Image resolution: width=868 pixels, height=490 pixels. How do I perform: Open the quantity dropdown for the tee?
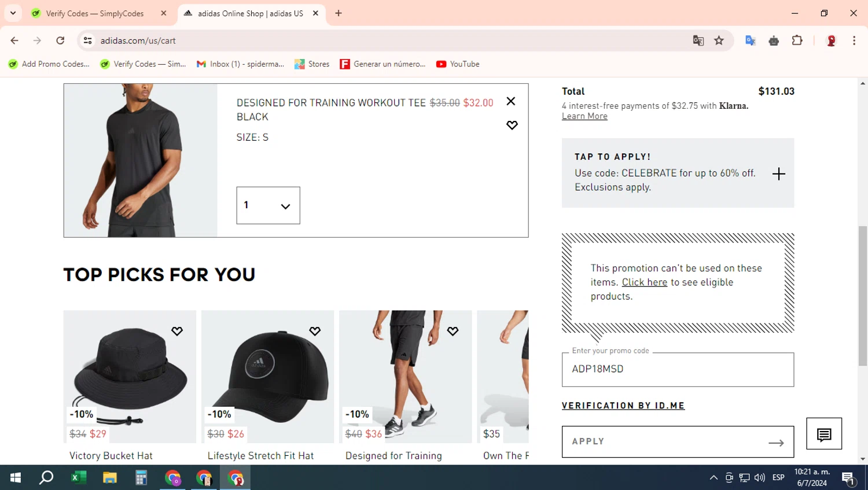[268, 205]
